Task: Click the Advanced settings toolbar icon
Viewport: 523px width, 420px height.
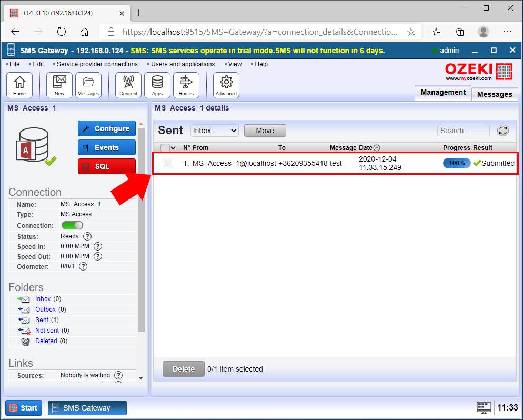Action: [x=226, y=85]
